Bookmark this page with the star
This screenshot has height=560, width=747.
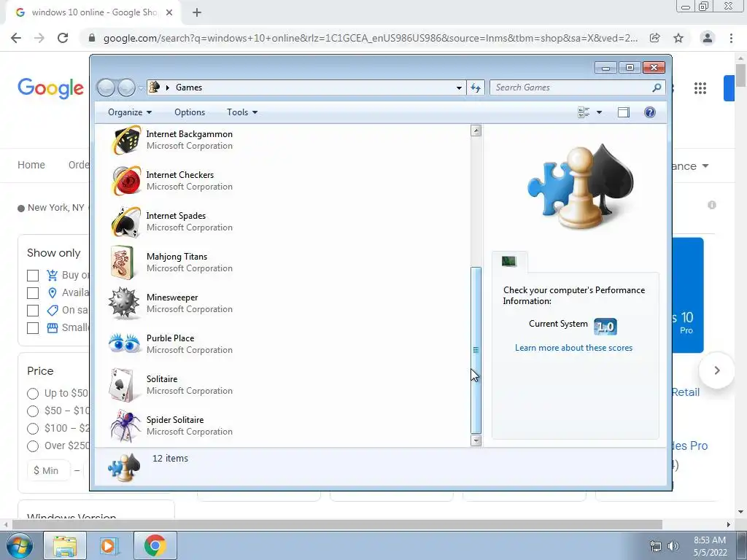(678, 38)
